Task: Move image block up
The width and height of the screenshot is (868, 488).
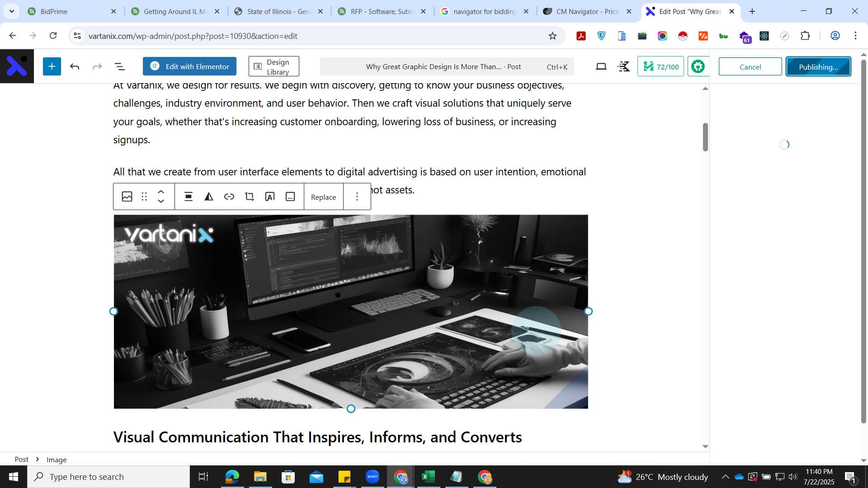Action: click(x=161, y=192)
